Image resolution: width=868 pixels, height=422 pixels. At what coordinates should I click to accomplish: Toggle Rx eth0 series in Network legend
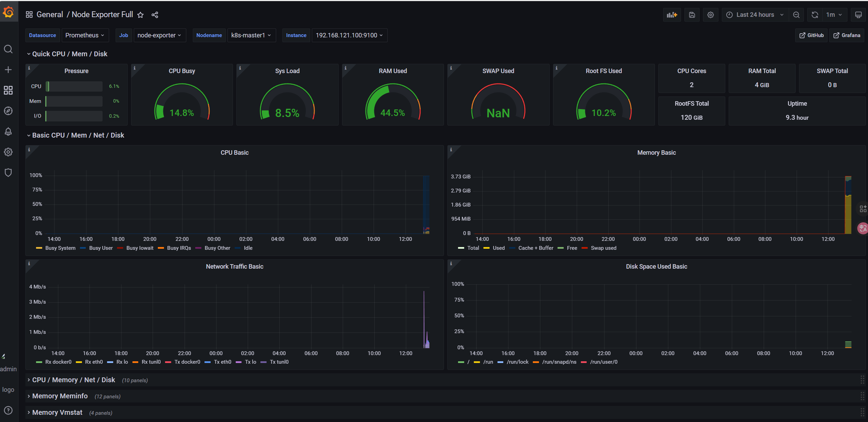click(x=94, y=362)
